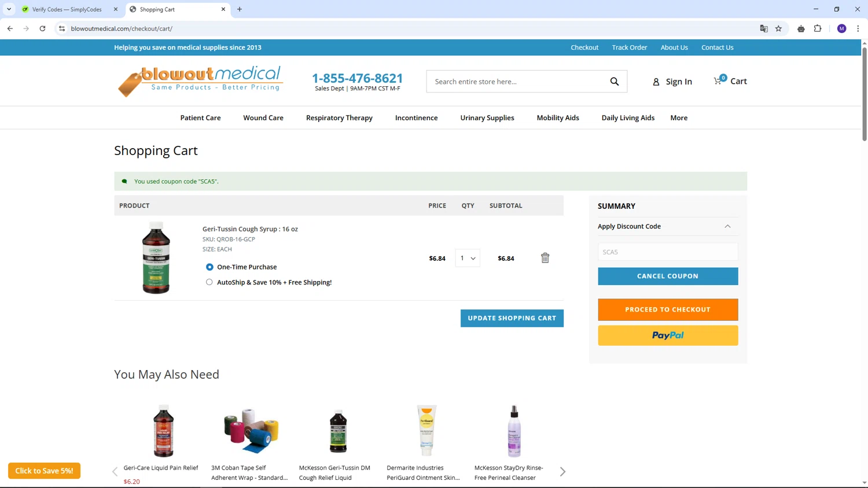The height and width of the screenshot is (488, 868).
Task: Open browser extensions puzzle icon
Action: (x=818, y=28)
